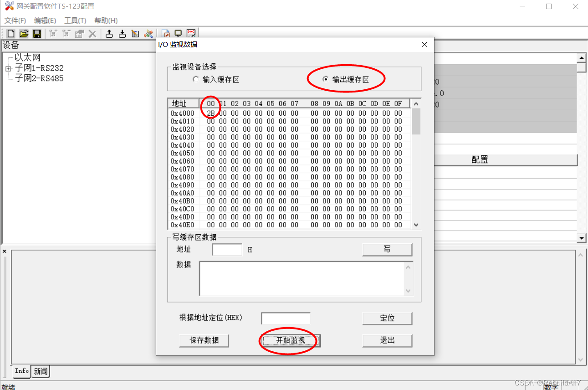Open the 工具(T) menu

[75, 21]
